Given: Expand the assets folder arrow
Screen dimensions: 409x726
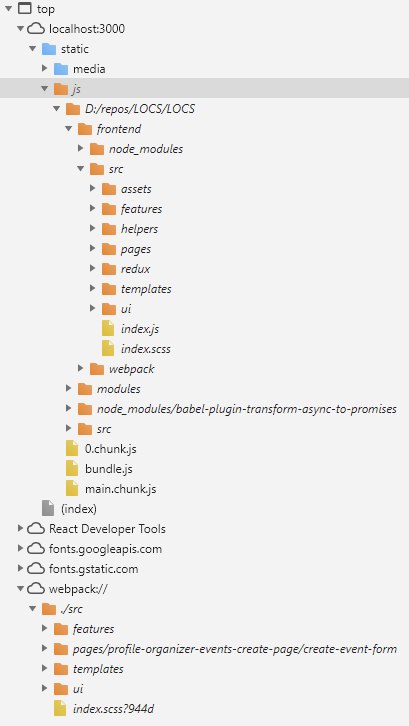Looking at the screenshot, I should [93, 188].
